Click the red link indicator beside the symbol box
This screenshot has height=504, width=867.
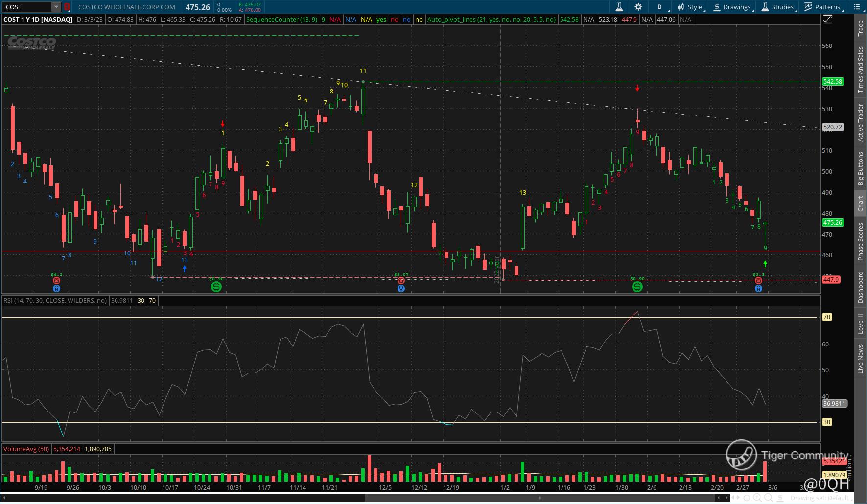coord(67,7)
